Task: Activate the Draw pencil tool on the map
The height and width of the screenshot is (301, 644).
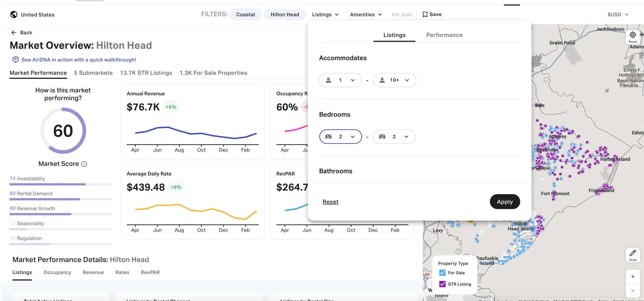Action: click(632, 255)
